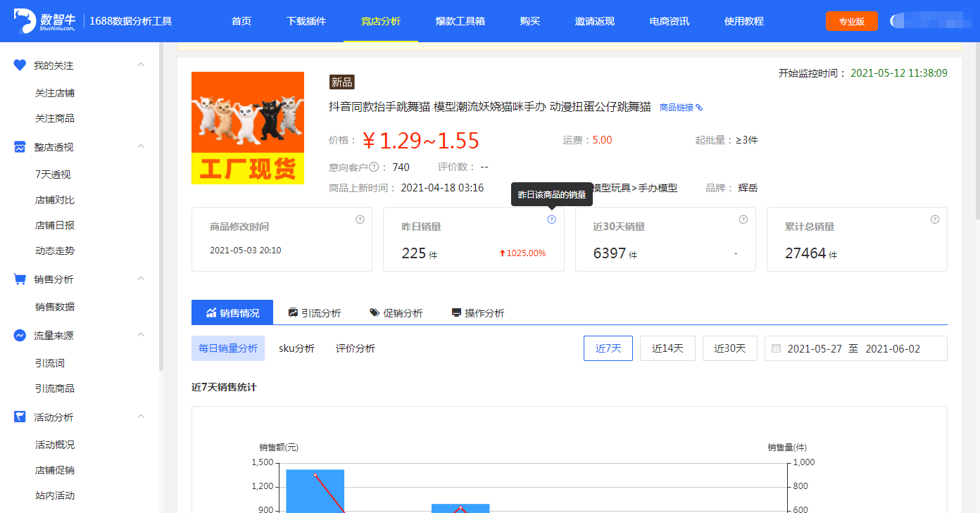This screenshot has width=980, height=513.
Task: Collapse the 流量来源 section chevron
Action: pos(141,335)
